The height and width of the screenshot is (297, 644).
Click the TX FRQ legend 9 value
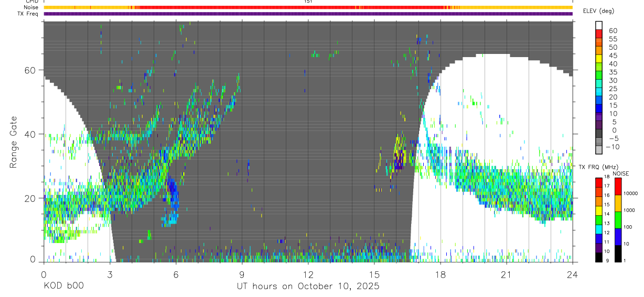[607, 261]
